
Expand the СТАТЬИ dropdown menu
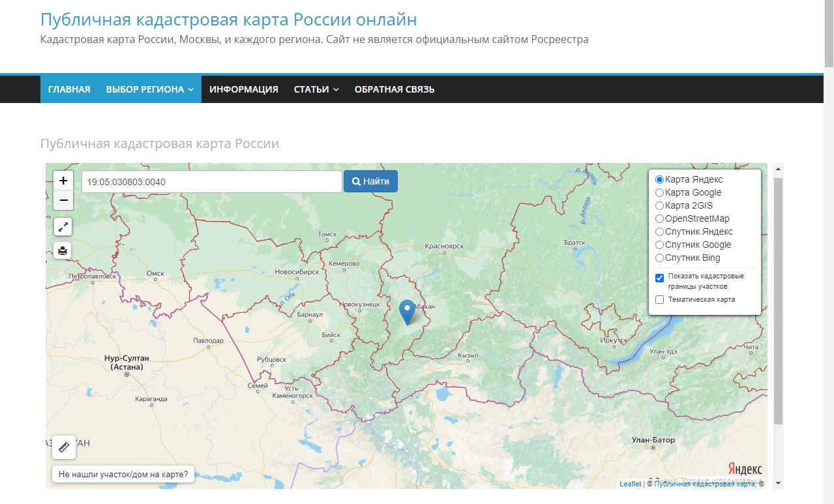click(x=316, y=89)
